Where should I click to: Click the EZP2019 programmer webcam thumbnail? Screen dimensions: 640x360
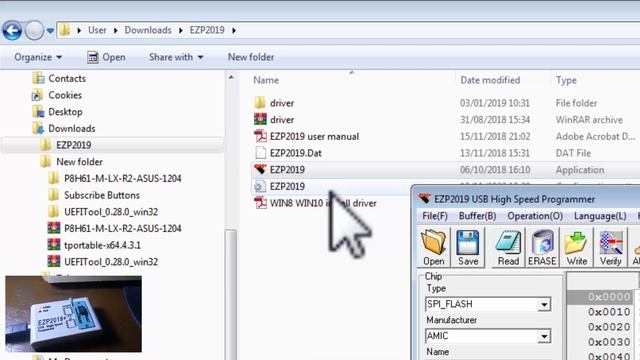pos(73,314)
